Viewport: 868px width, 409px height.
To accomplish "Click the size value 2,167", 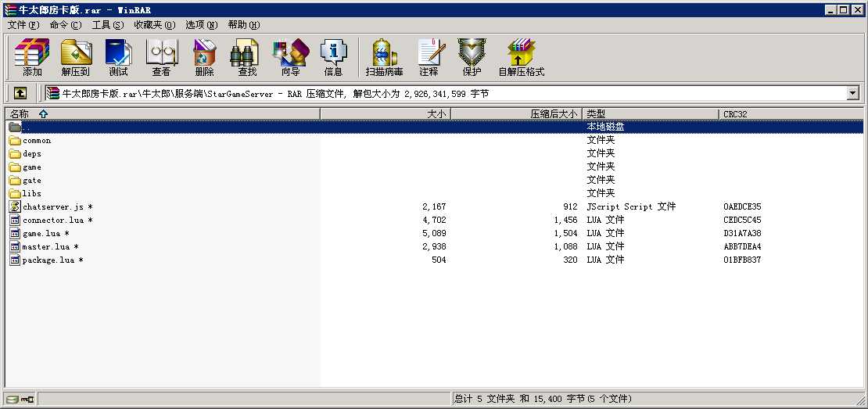I will click(x=435, y=207).
